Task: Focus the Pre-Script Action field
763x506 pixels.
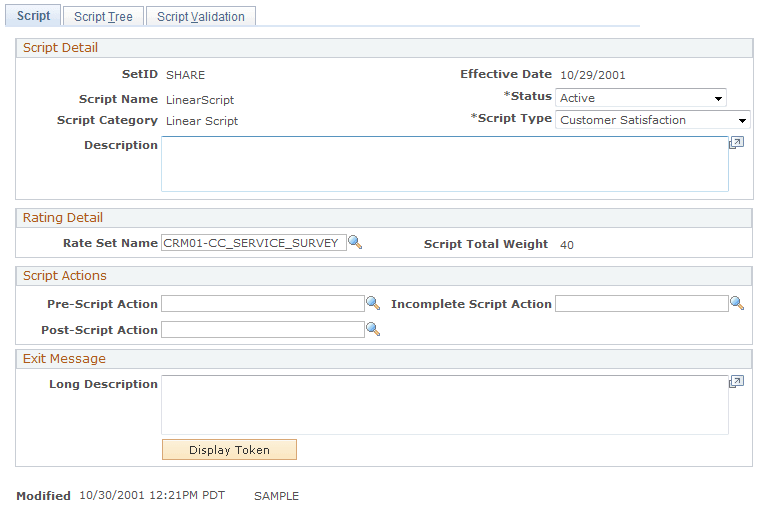Action: (x=263, y=304)
